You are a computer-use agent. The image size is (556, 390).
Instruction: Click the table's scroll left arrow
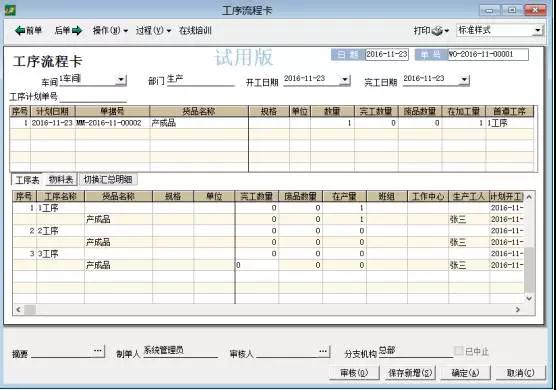point(18,310)
